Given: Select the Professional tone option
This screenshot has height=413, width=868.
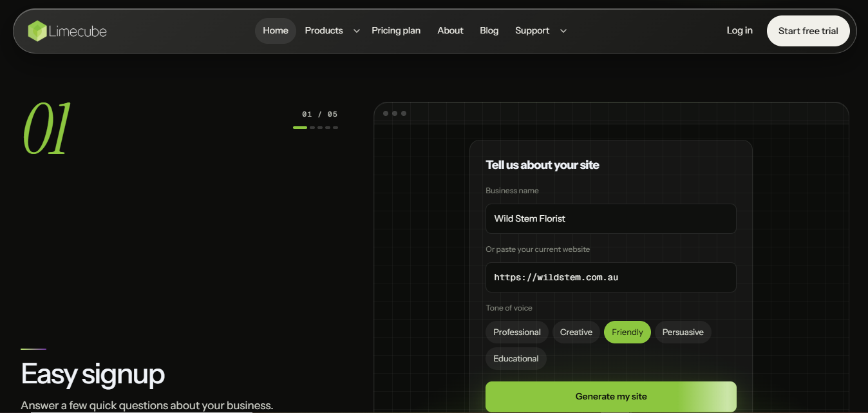Looking at the screenshot, I should (517, 332).
